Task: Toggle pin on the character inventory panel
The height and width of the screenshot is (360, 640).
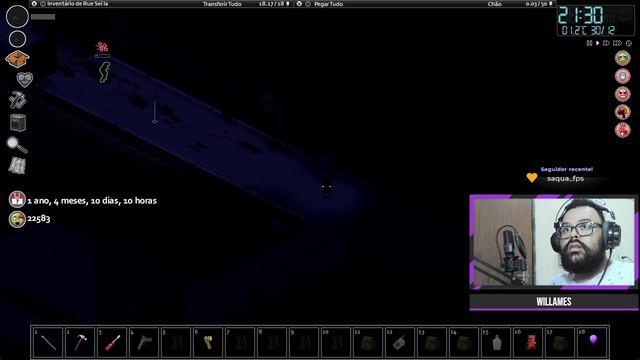Action: point(288,4)
